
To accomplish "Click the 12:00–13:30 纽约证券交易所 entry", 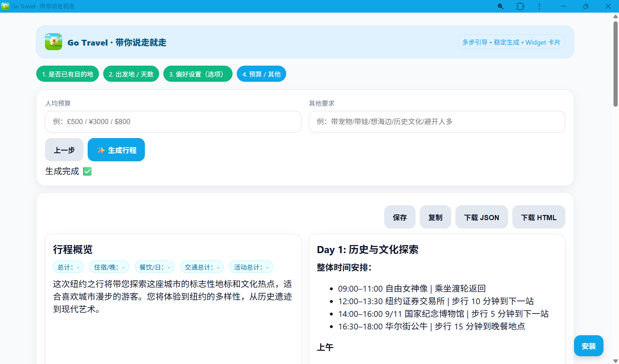I will click(436, 301).
